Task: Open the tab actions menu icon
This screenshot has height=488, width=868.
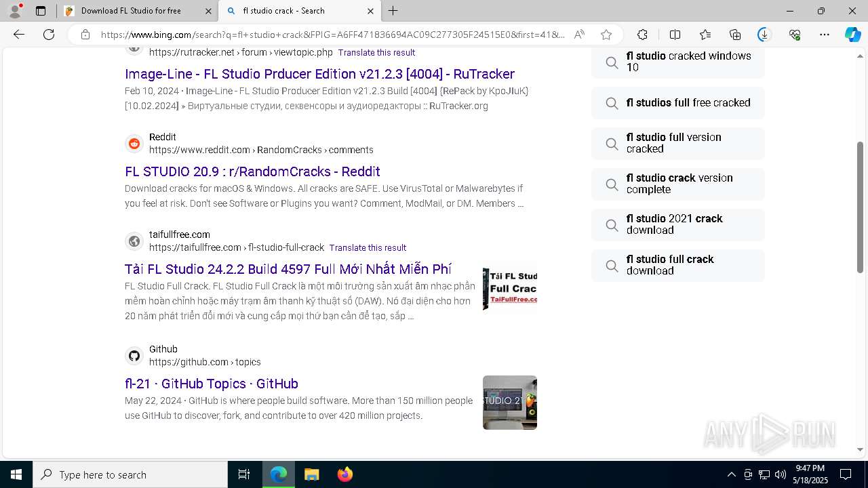Action: tap(41, 11)
